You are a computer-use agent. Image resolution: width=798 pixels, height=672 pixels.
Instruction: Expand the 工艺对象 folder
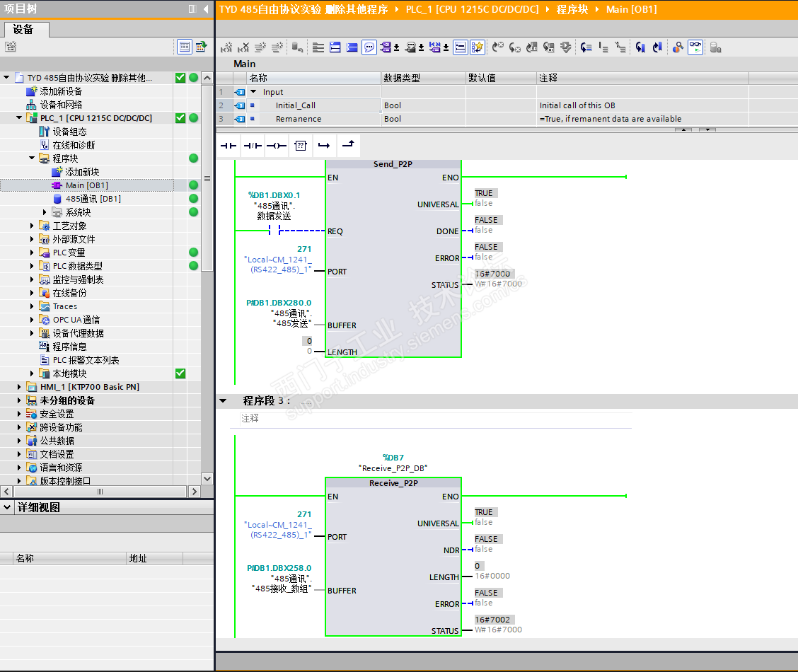coord(32,226)
